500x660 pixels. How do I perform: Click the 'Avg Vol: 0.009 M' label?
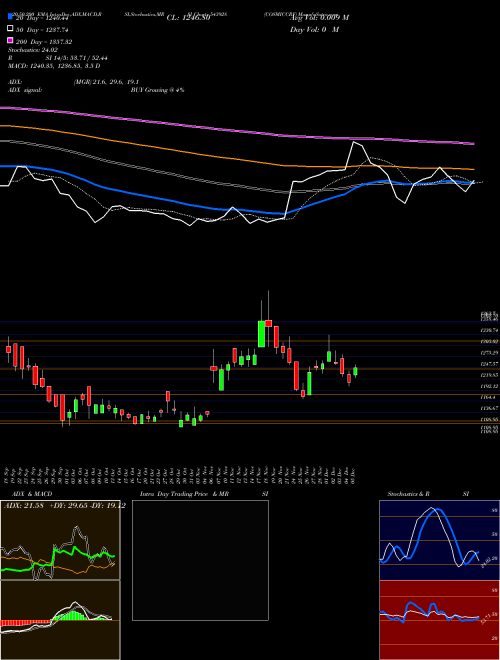pyautogui.click(x=319, y=18)
